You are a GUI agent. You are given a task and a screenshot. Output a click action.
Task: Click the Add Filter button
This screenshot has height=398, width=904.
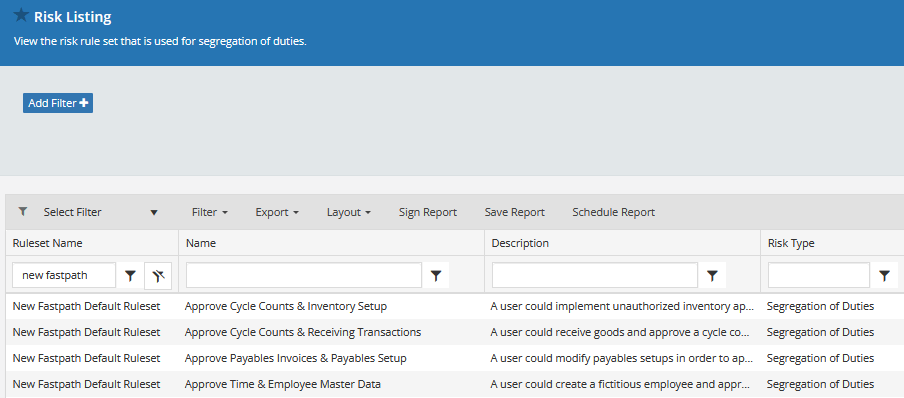tap(58, 103)
